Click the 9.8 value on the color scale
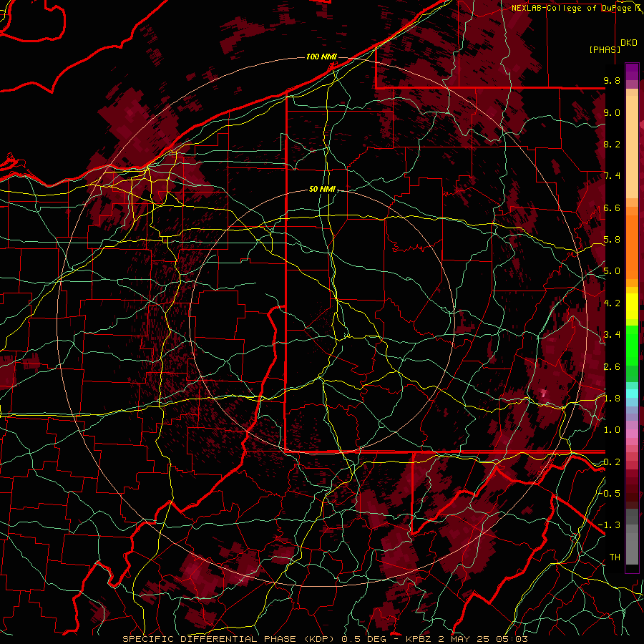The width and height of the screenshot is (644, 644). point(612,80)
